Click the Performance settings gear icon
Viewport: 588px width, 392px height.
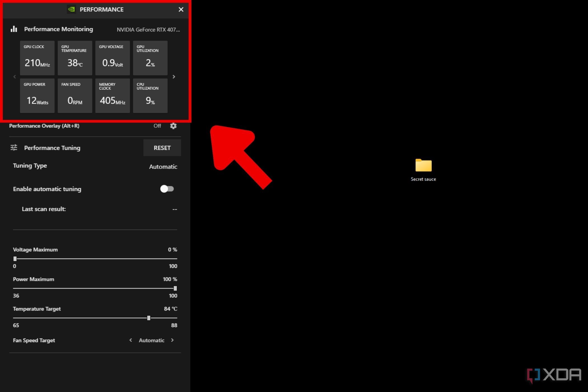(x=173, y=125)
